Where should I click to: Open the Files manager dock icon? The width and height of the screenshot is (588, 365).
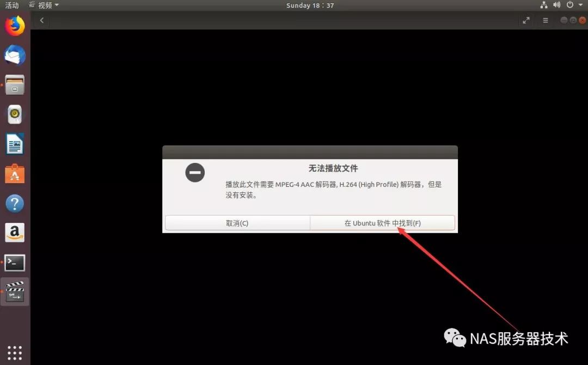click(x=15, y=85)
